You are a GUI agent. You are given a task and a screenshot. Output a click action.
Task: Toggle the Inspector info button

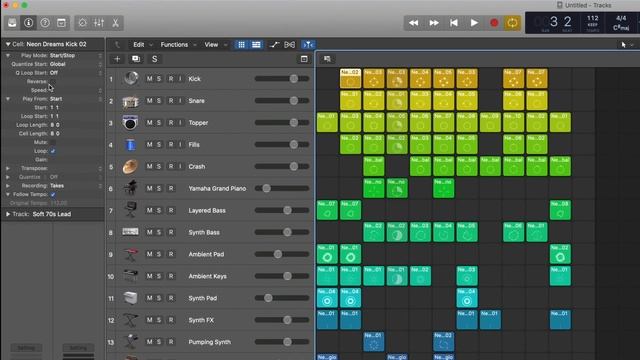coord(29,23)
